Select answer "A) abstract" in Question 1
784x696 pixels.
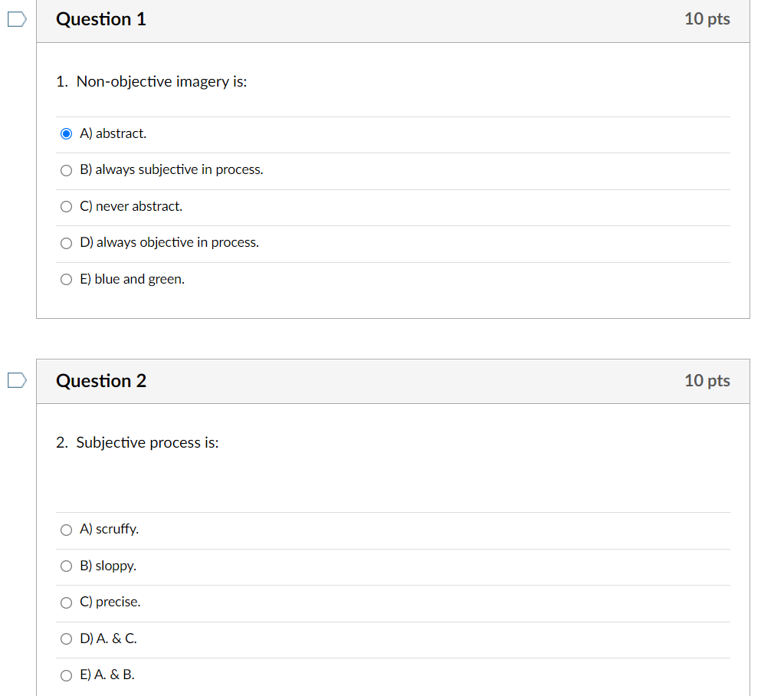(x=66, y=133)
